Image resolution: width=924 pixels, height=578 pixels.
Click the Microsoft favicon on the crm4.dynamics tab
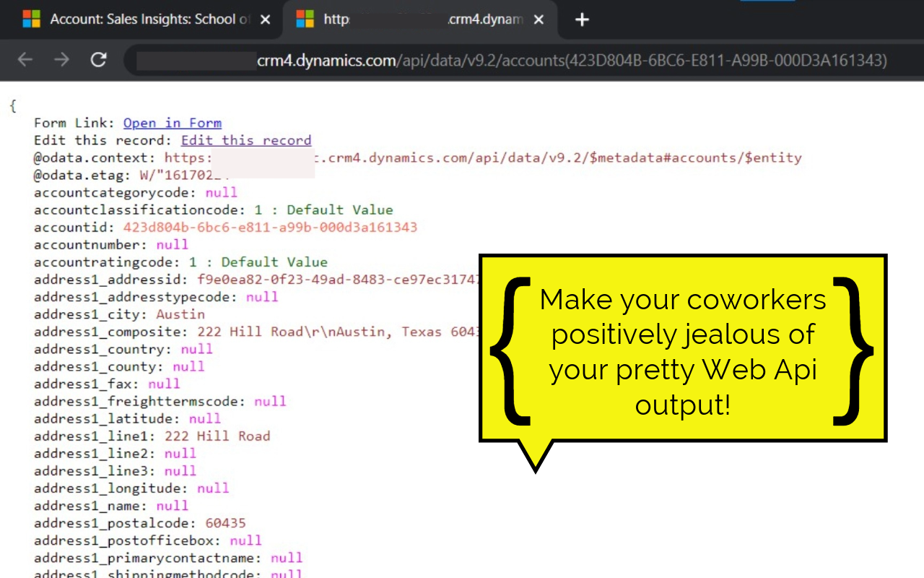[x=304, y=19]
